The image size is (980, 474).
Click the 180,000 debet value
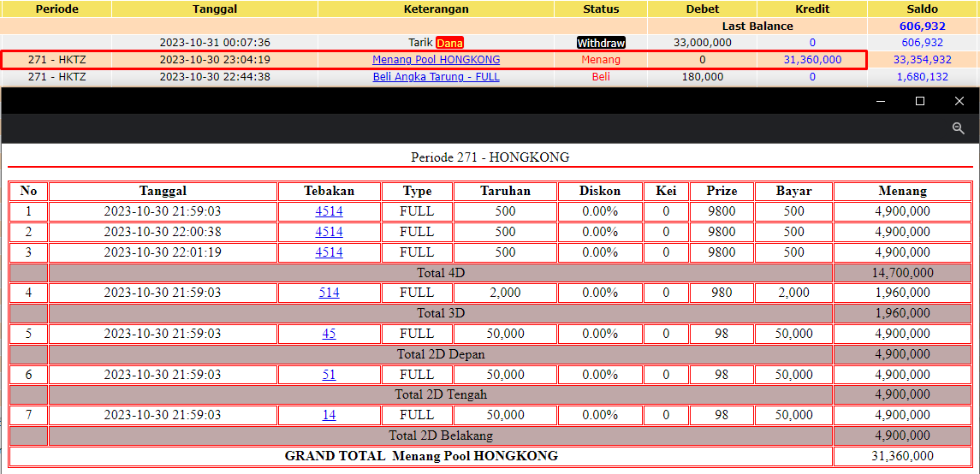703,77
